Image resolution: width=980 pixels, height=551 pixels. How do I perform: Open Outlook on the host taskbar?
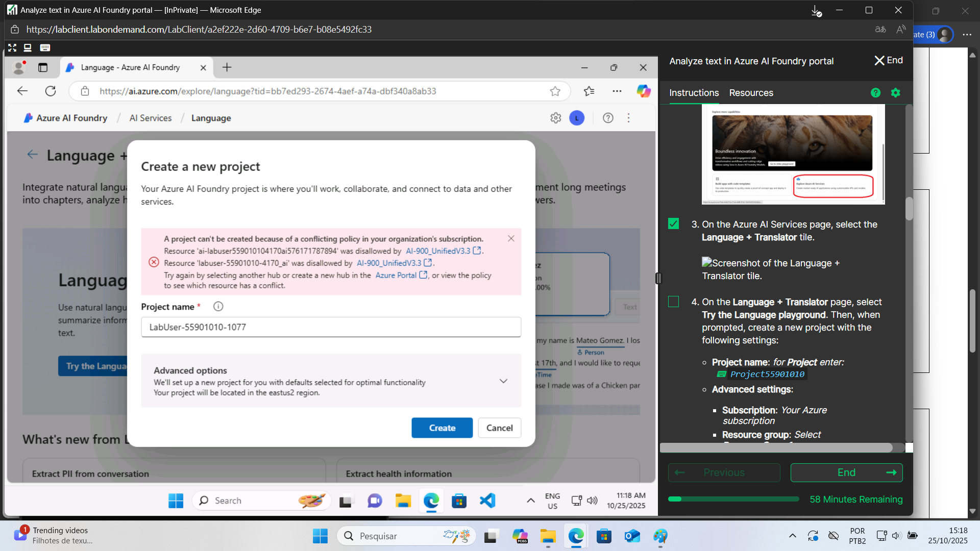click(x=632, y=536)
